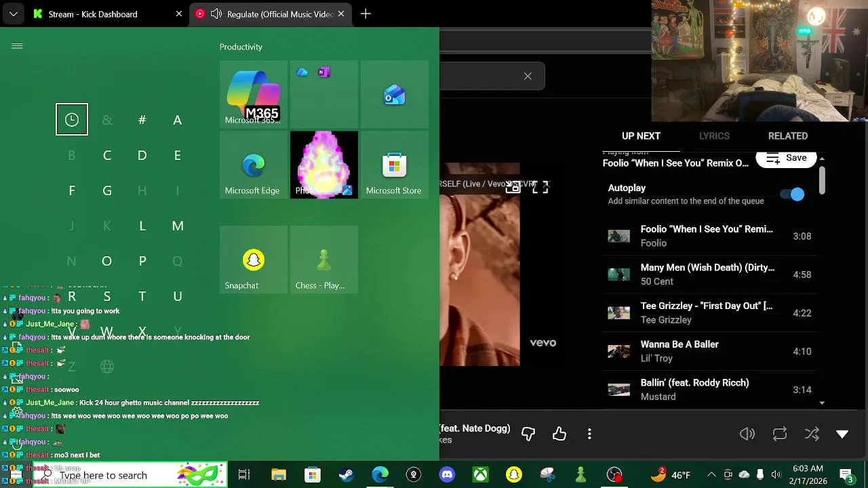Open Microsoft 365 Copilot tile
The image size is (868, 488).
point(253,94)
